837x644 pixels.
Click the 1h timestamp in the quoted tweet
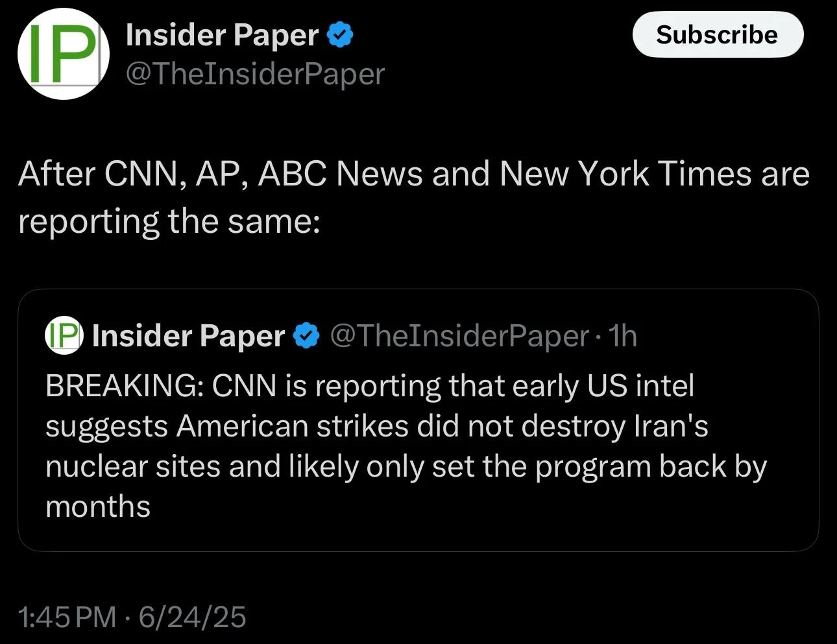pos(622,336)
